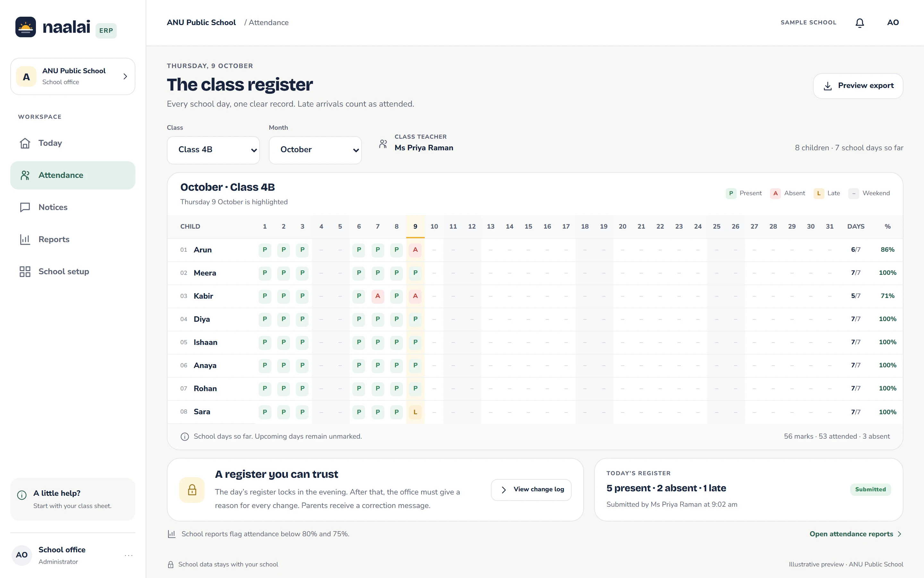Expand the ANU Public School switcher chevron
The width and height of the screenshot is (924, 578).
pos(125,76)
